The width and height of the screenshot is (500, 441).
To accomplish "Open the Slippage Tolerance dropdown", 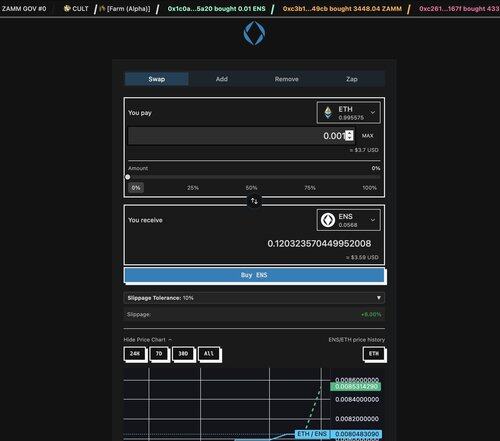I will coord(254,298).
